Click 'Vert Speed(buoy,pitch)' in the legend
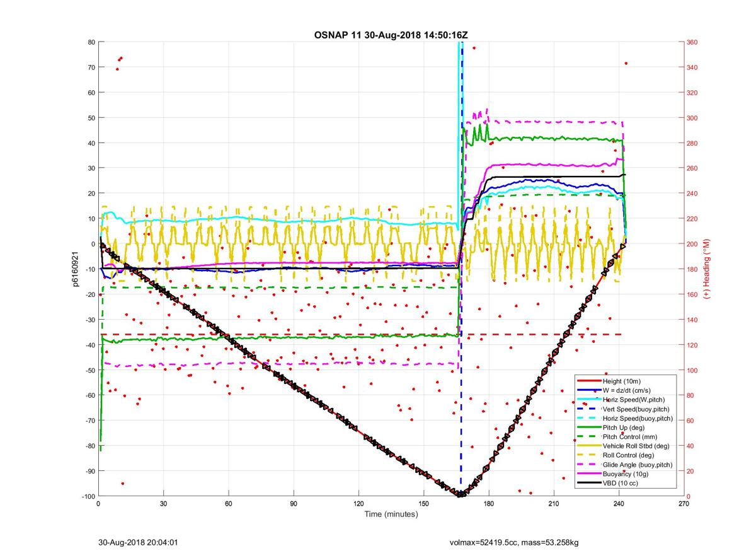756x558 pixels. [x=637, y=409]
